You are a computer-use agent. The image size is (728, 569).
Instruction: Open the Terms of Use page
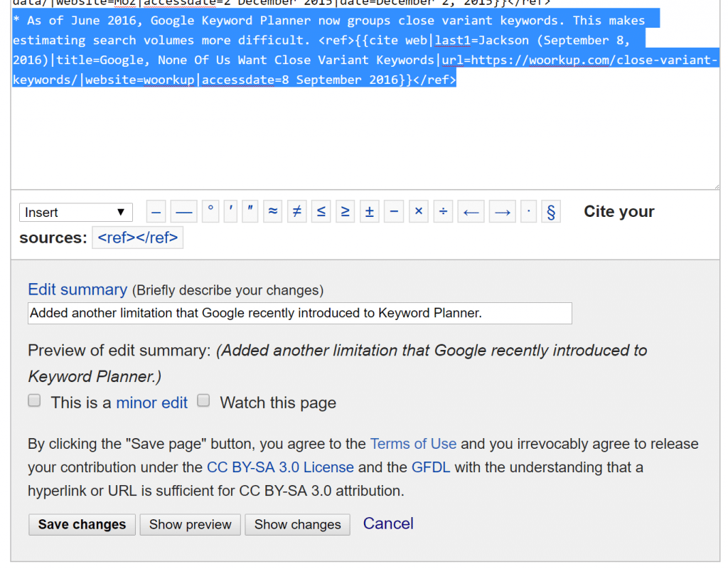(x=413, y=443)
